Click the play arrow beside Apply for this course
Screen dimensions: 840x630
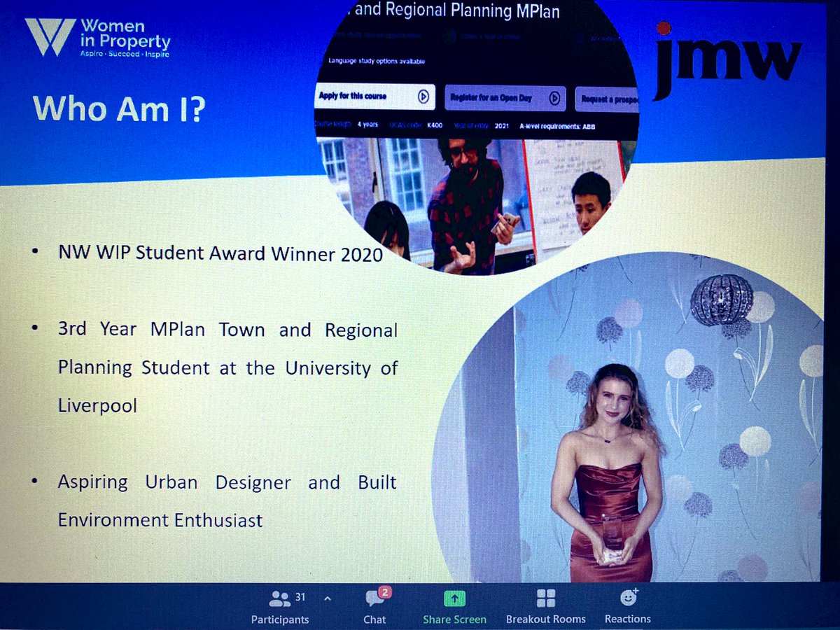click(422, 98)
